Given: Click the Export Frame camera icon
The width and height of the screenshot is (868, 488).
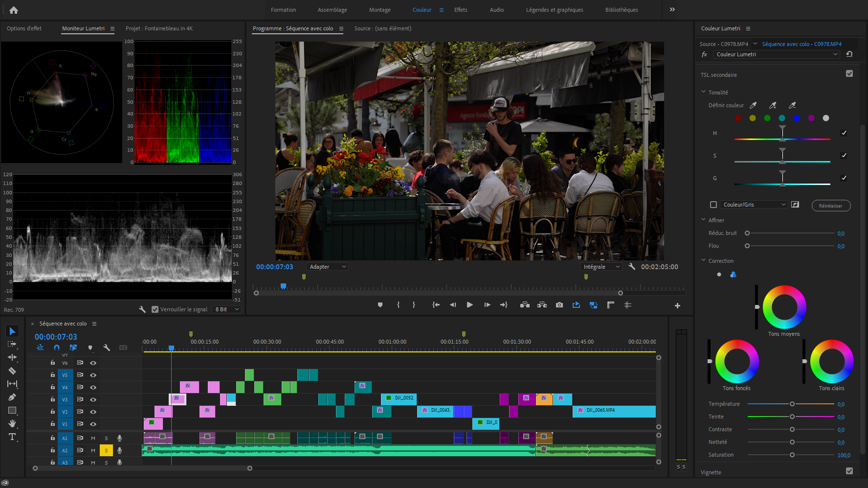Looking at the screenshot, I should [x=559, y=305].
